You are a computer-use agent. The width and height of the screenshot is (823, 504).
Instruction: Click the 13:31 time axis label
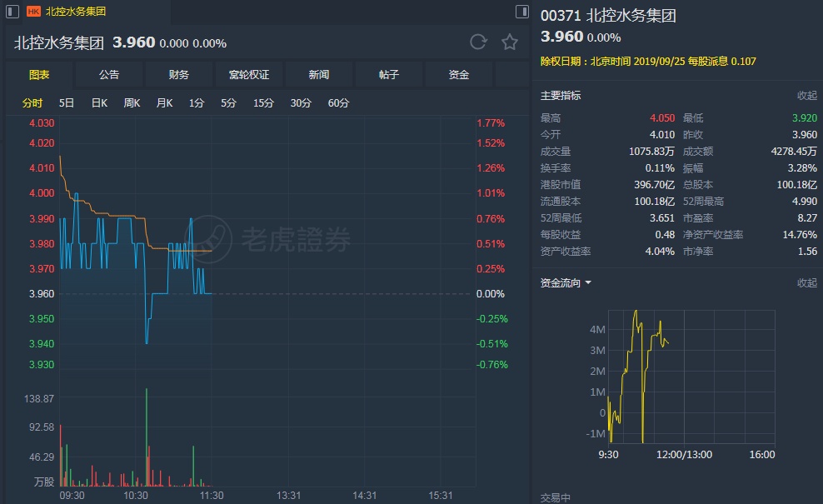pos(289,496)
